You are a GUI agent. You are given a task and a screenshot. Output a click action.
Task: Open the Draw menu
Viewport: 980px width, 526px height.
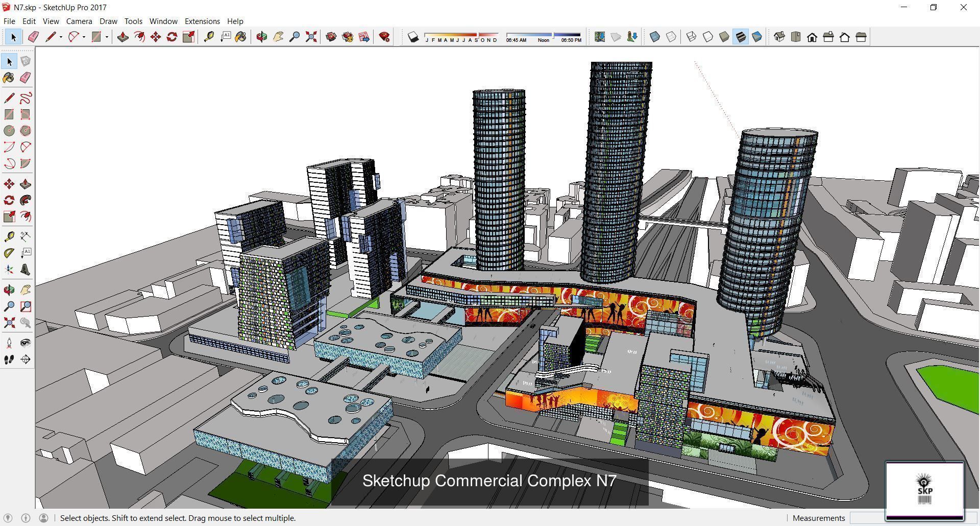tap(108, 21)
